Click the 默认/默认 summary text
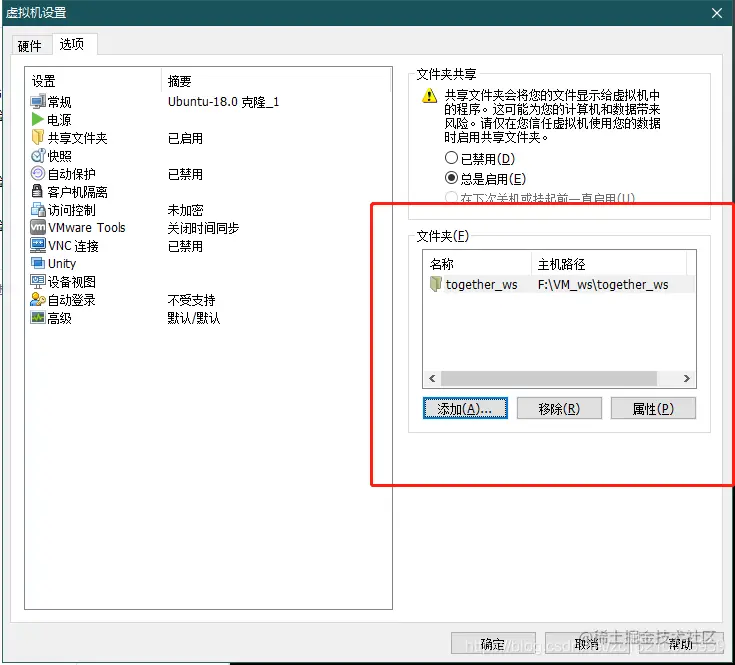Viewport: 735px width, 665px height. tap(194, 318)
